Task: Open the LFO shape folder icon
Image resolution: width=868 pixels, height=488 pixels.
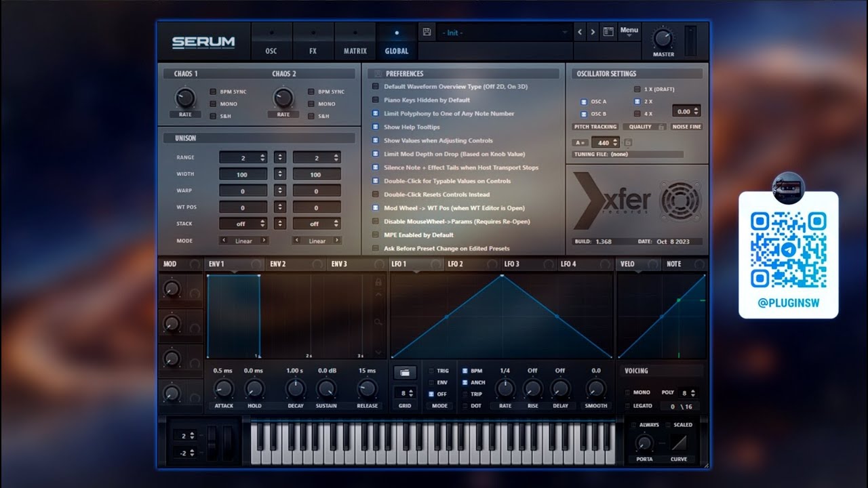Action: (x=405, y=372)
